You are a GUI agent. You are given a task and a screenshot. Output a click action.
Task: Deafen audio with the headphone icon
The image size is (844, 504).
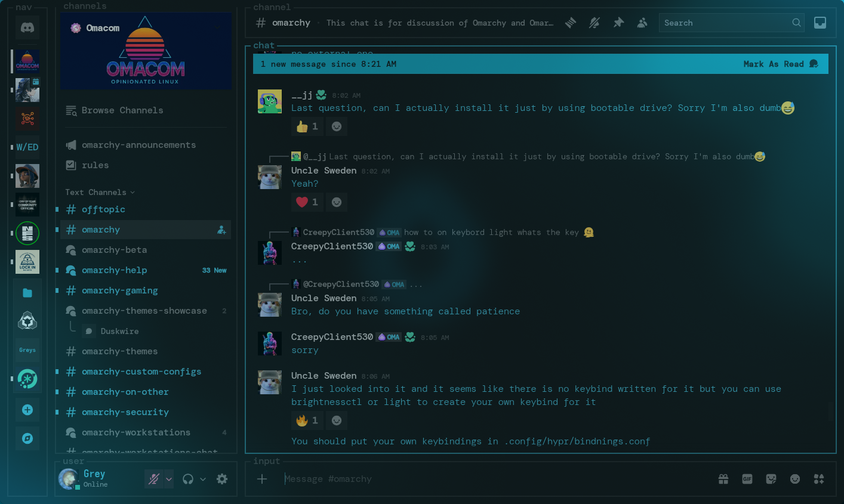pyautogui.click(x=189, y=479)
